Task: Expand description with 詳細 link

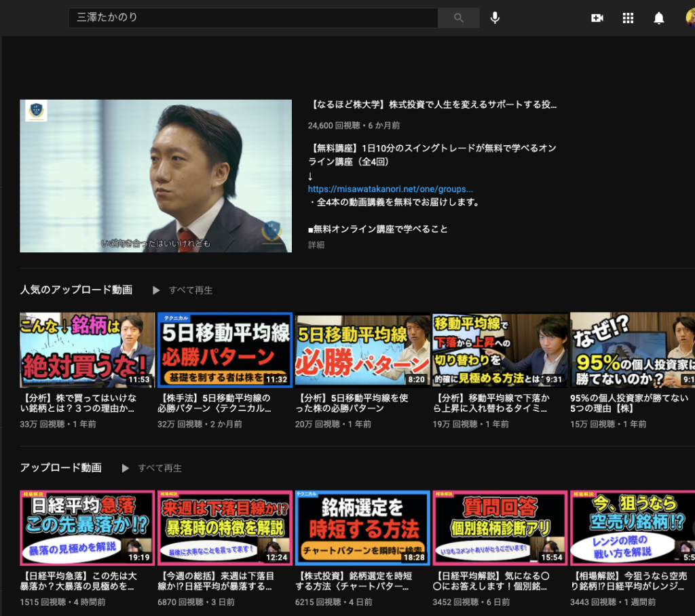Action: [316, 245]
